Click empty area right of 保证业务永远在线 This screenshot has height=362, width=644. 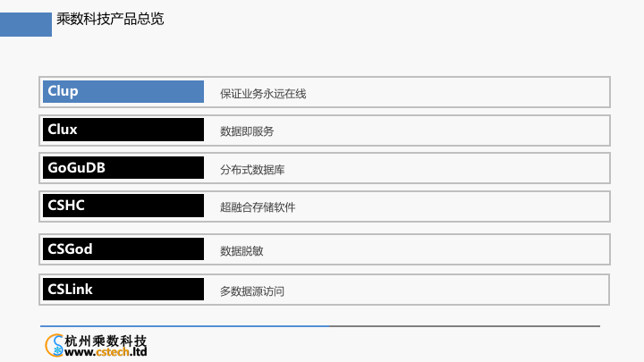click(465, 92)
